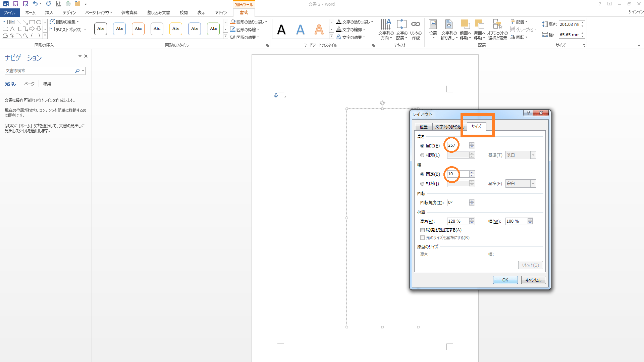
Task: Open Edit Shape (図形の編集) tool
Action: tap(64, 22)
